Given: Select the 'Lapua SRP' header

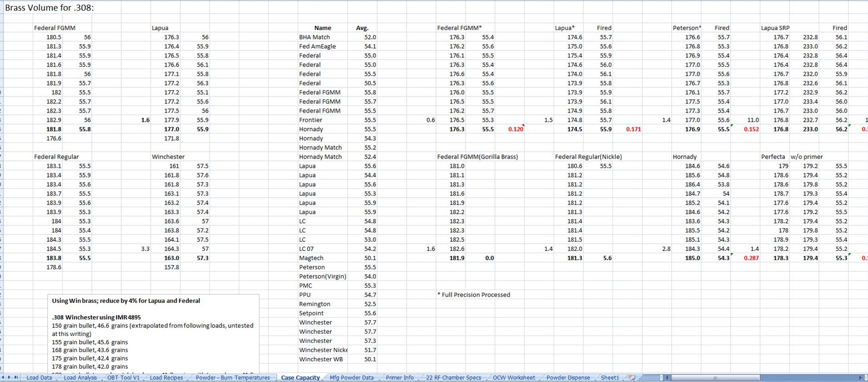Looking at the screenshot, I should [775, 28].
